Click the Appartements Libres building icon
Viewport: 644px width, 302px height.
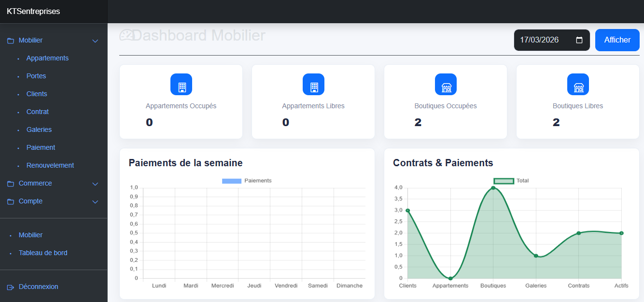coord(313,84)
